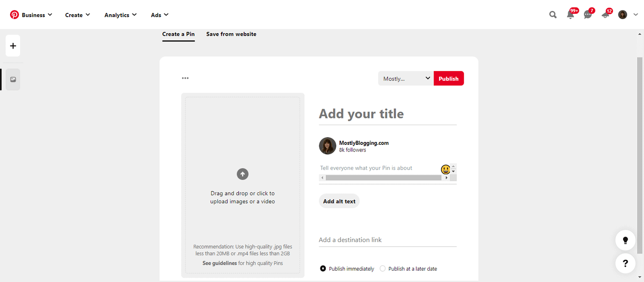Publish the Pin

[x=449, y=78]
